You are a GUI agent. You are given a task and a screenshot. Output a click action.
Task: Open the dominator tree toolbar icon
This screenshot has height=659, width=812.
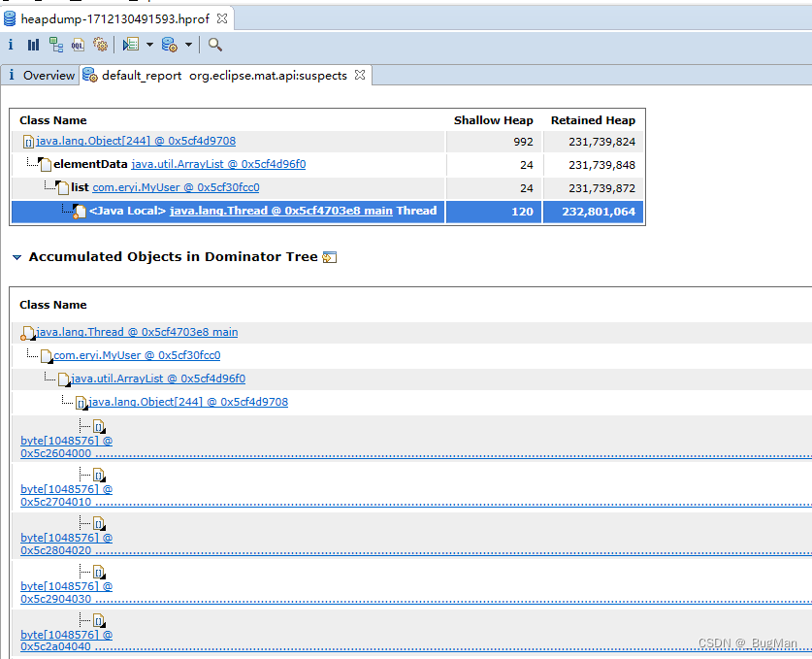tap(56, 45)
